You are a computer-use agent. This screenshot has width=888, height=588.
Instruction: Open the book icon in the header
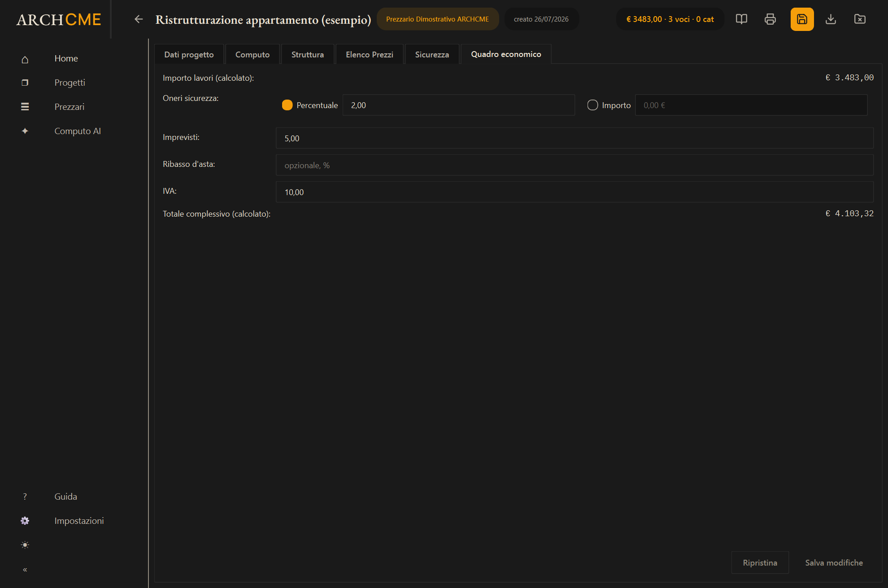tap(741, 19)
